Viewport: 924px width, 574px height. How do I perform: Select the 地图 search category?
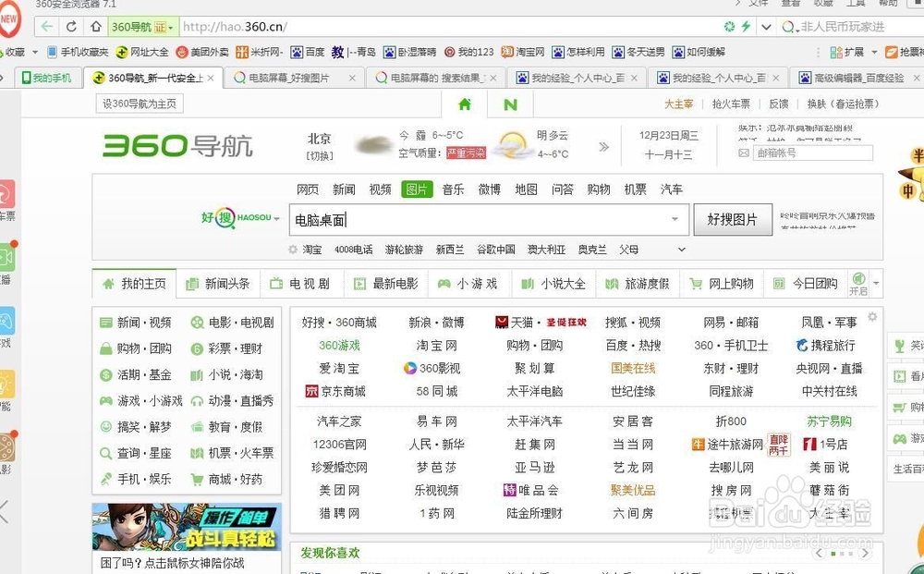[x=526, y=189]
